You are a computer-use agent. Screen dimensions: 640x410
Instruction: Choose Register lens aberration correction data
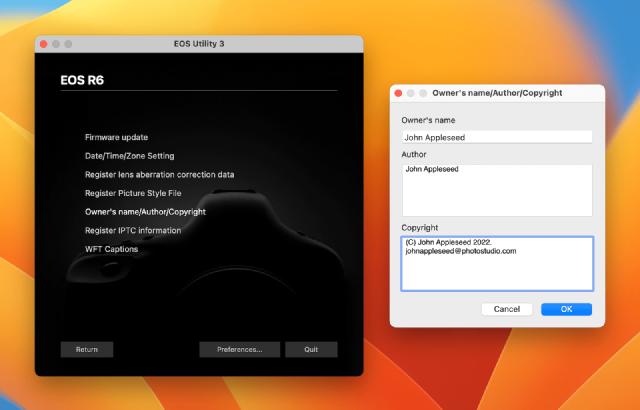160,175
